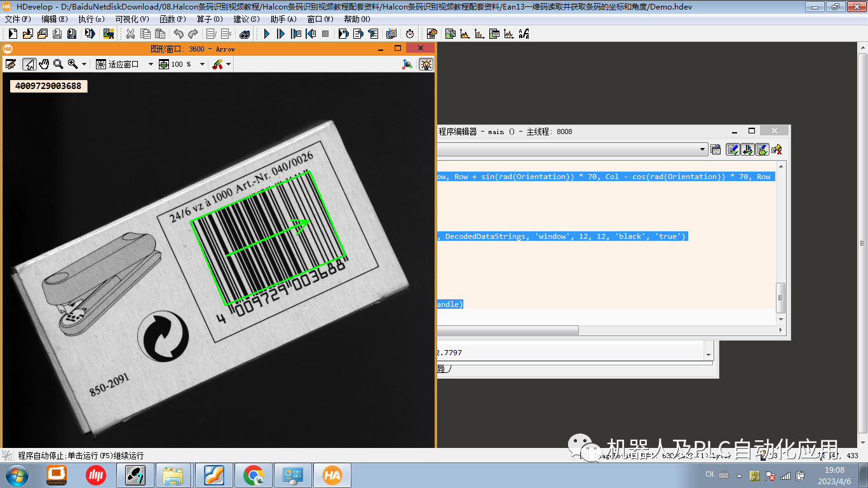Click the Open Program folder icon
Image resolution: width=868 pixels, height=488 pixels.
point(27,34)
